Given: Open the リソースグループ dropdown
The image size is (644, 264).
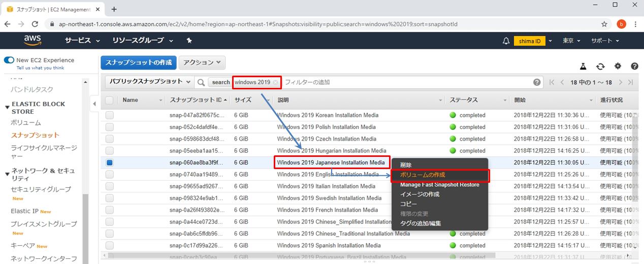Looking at the screenshot, I should (x=143, y=40).
